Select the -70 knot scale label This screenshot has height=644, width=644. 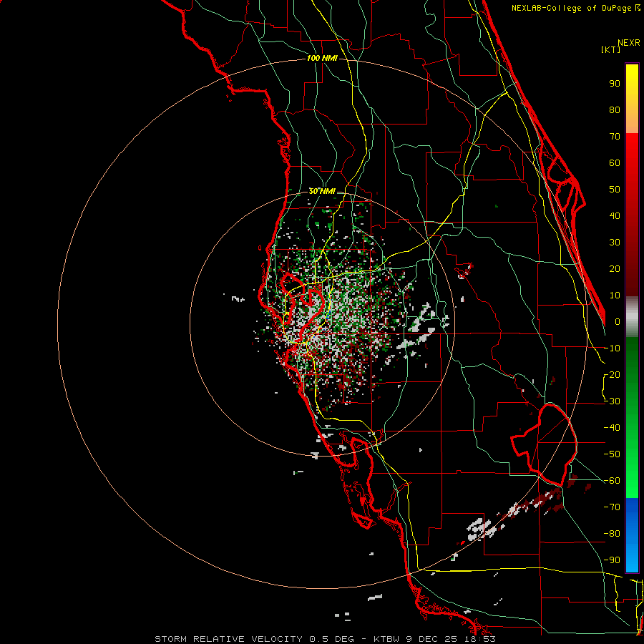tap(612, 507)
